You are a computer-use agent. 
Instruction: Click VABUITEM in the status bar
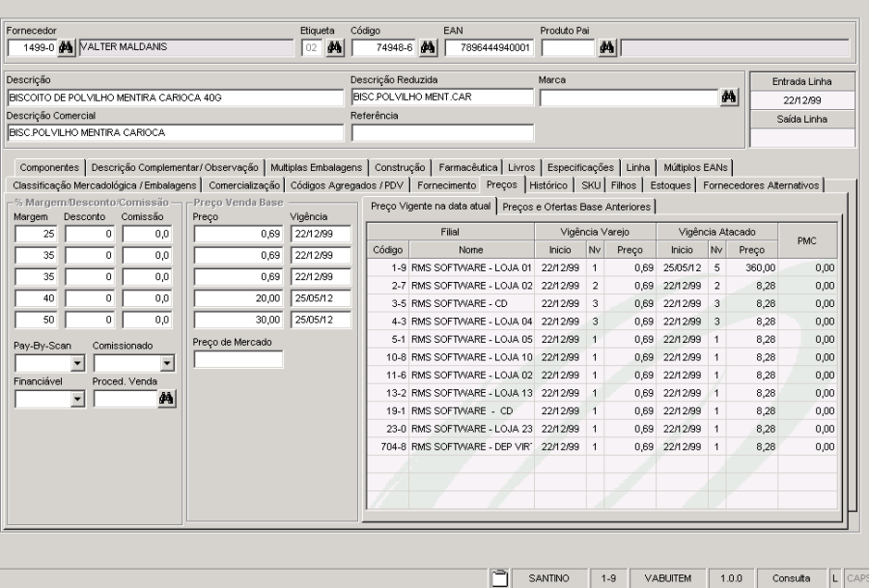pyautogui.click(x=668, y=578)
